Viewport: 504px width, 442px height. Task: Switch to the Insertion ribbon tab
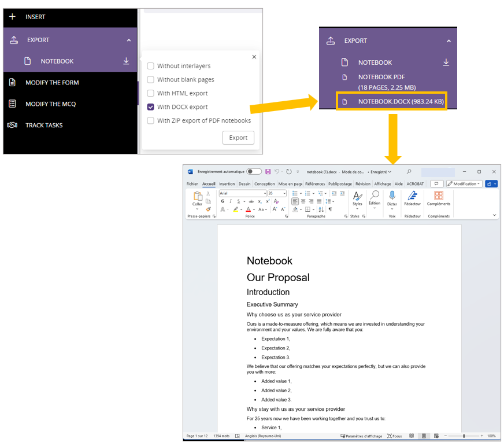pyautogui.click(x=227, y=184)
